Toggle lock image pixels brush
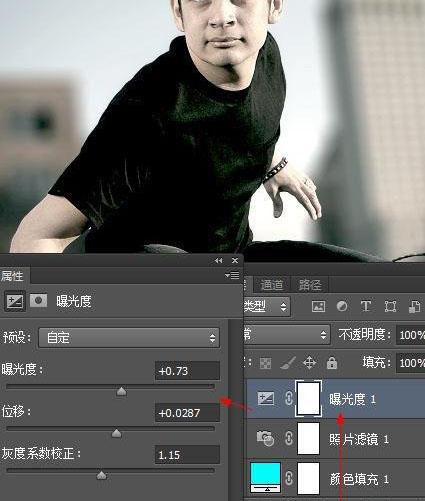This screenshot has height=501, width=425. pyautogui.click(x=287, y=363)
